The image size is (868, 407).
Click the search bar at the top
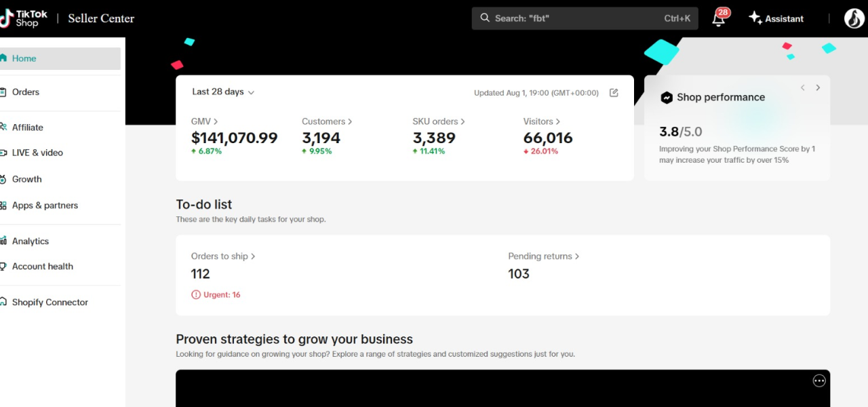(583, 18)
